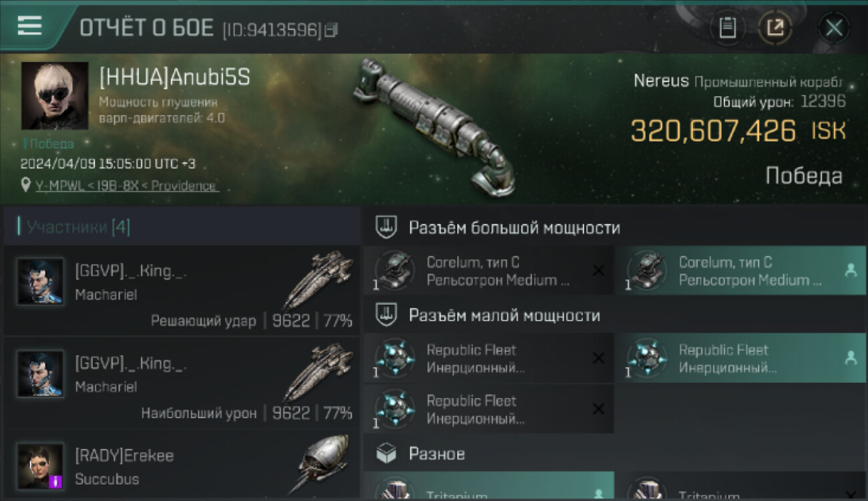Screen dimensions: 868x501
Task: Select dropped Corelum railgun module
Action: tap(741, 271)
